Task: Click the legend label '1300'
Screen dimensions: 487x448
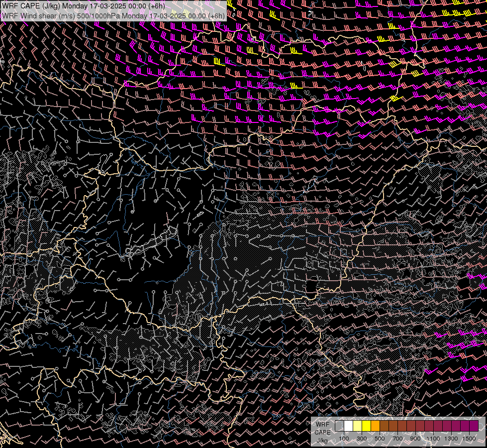Action: pyautogui.click(x=451, y=439)
